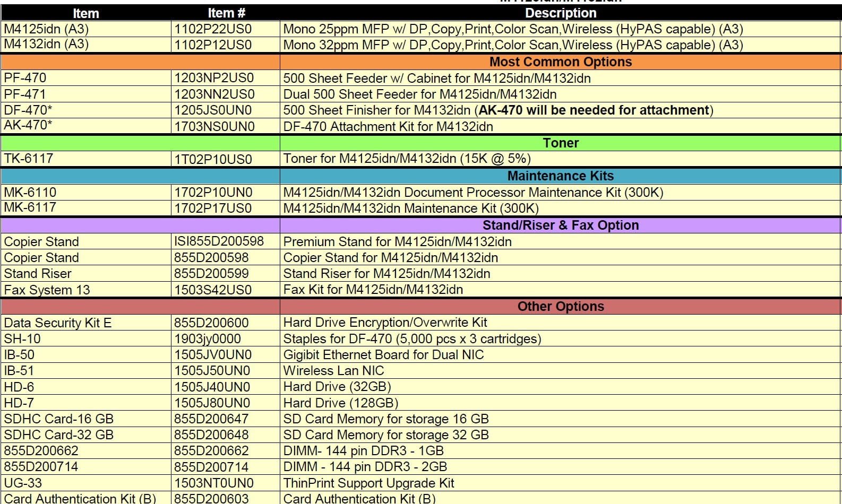The height and width of the screenshot is (504, 842).
Task: Click the Fax System 13 cell
Action: (47, 290)
